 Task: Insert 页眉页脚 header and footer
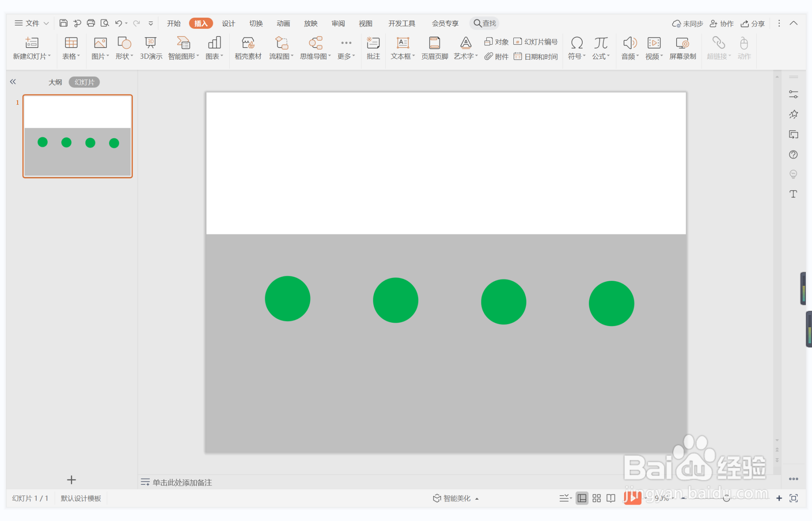[435, 48]
